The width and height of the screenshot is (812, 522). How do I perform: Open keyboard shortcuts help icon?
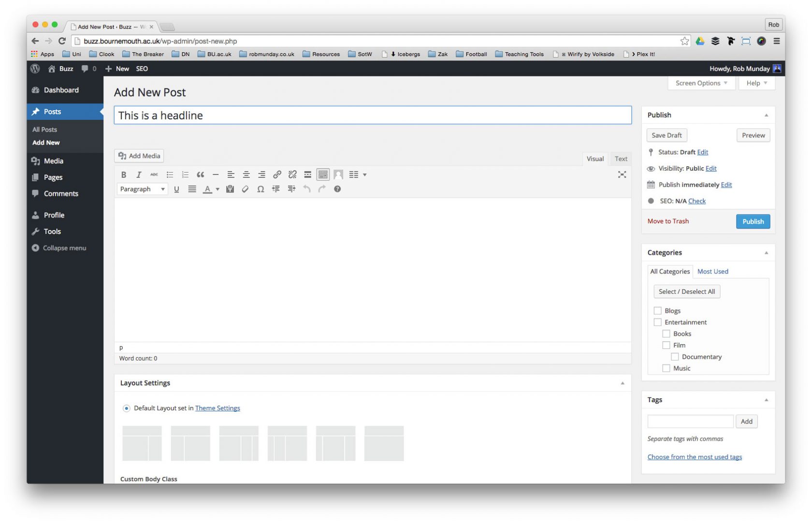pos(337,189)
